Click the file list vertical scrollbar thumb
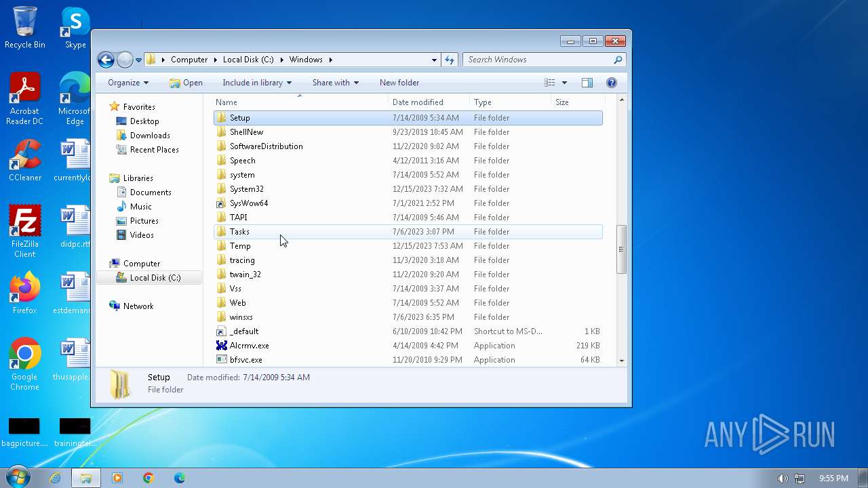This screenshot has height=488, width=868. [x=621, y=249]
